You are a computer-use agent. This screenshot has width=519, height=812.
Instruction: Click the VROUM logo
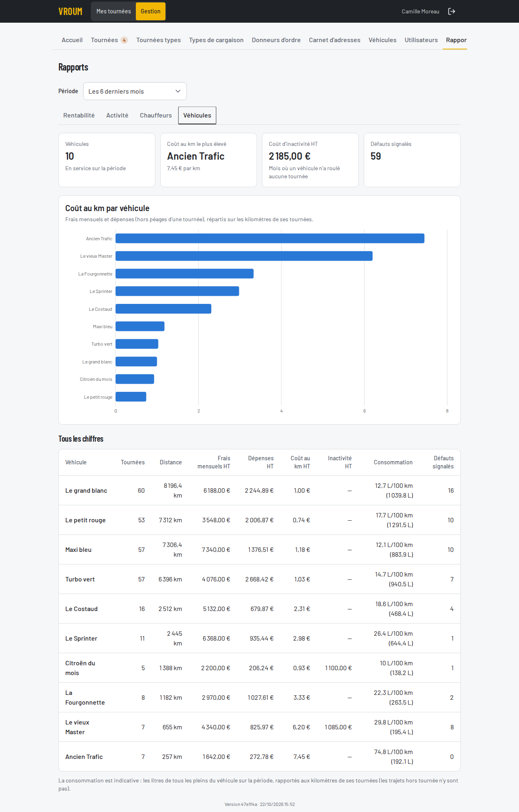click(x=70, y=11)
